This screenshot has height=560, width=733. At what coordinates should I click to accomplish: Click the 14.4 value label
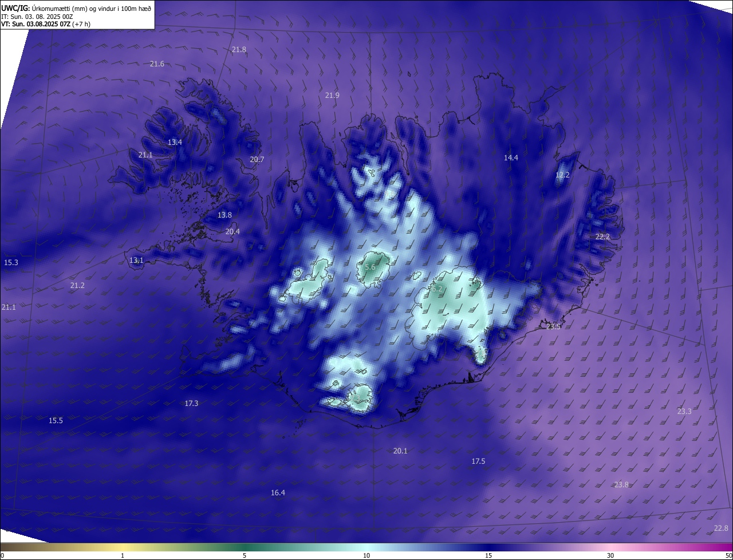(x=511, y=158)
